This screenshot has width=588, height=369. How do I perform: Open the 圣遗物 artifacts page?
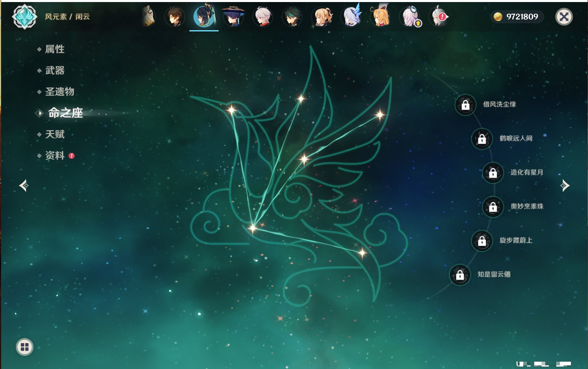[59, 92]
